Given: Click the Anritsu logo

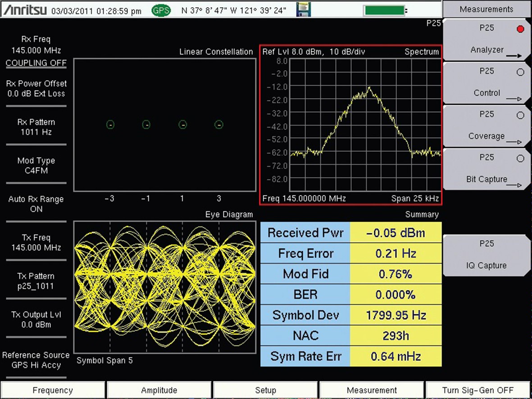Looking at the screenshot, I should [x=25, y=10].
